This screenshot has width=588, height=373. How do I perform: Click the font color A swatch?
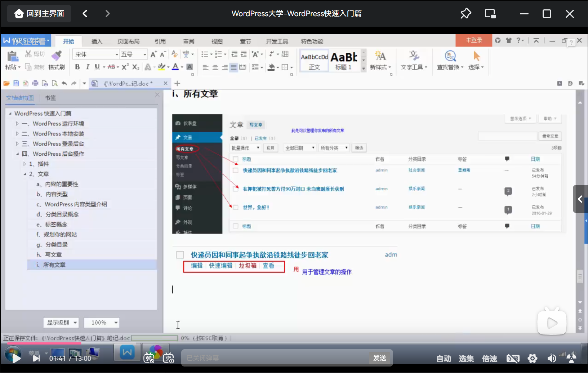coord(175,67)
